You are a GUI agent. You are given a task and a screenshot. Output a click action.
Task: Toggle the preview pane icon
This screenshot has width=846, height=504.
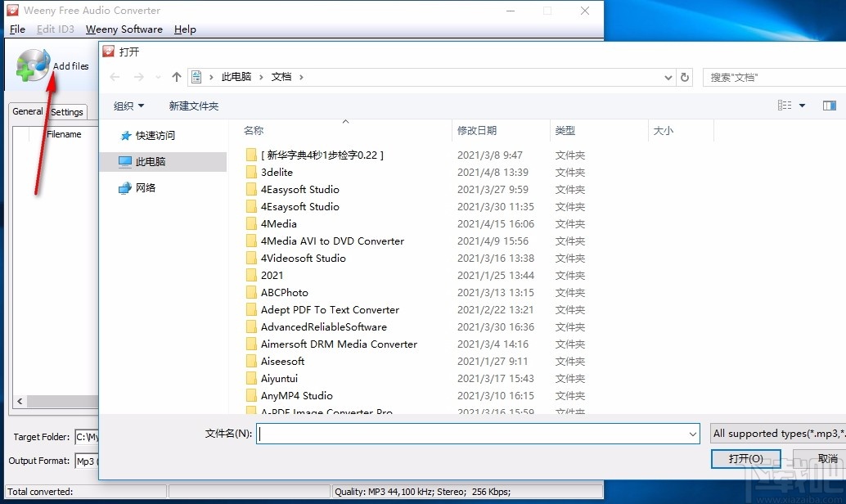829,105
